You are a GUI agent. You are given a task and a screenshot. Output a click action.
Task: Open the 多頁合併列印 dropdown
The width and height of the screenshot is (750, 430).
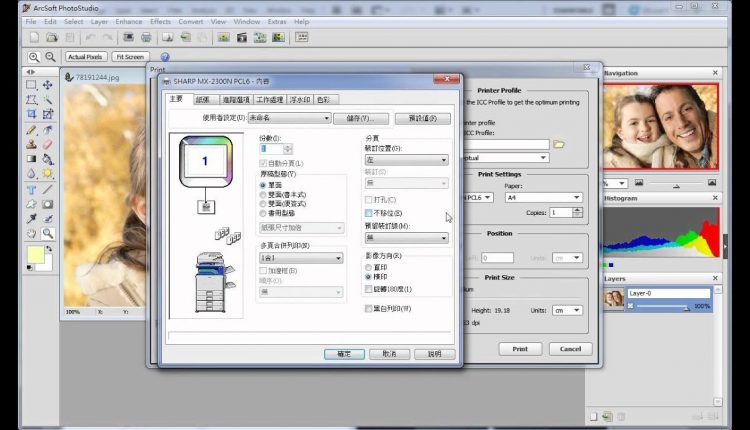tap(301, 258)
